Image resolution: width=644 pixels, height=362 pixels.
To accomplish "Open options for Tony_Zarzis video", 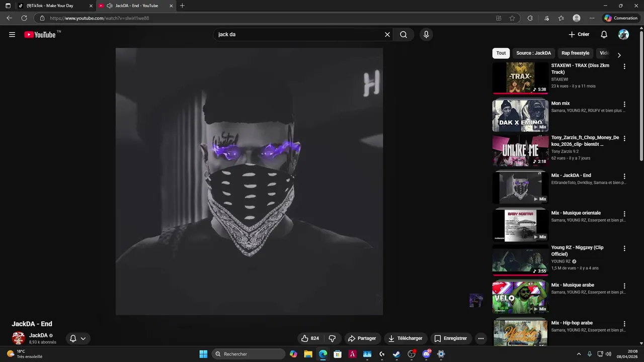I will coord(624,139).
